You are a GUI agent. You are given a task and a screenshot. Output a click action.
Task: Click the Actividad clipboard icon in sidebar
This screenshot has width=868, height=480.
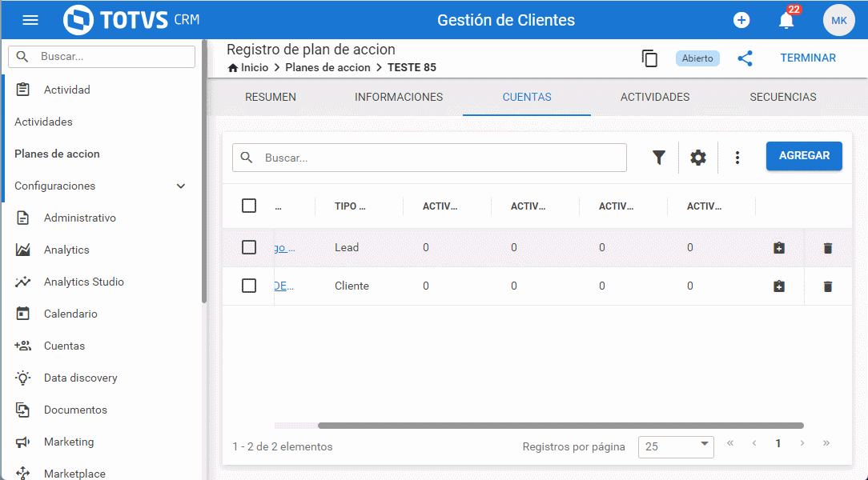click(22, 90)
